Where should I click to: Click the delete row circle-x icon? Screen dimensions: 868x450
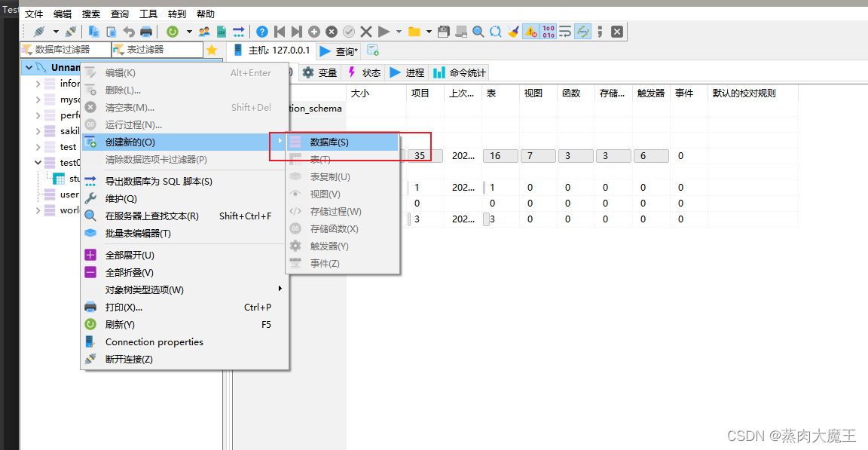click(x=332, y=32)
